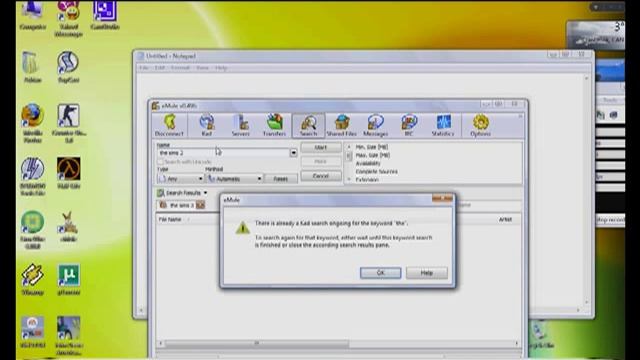Click the Disconnect toolbar icon in eMule
This screenshot has height=360, width=640.
[x=169, y=125]
